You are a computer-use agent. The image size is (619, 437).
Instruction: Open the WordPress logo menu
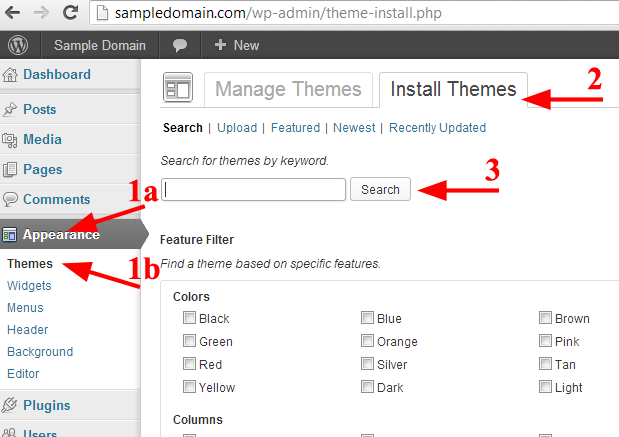click(18, 45)
